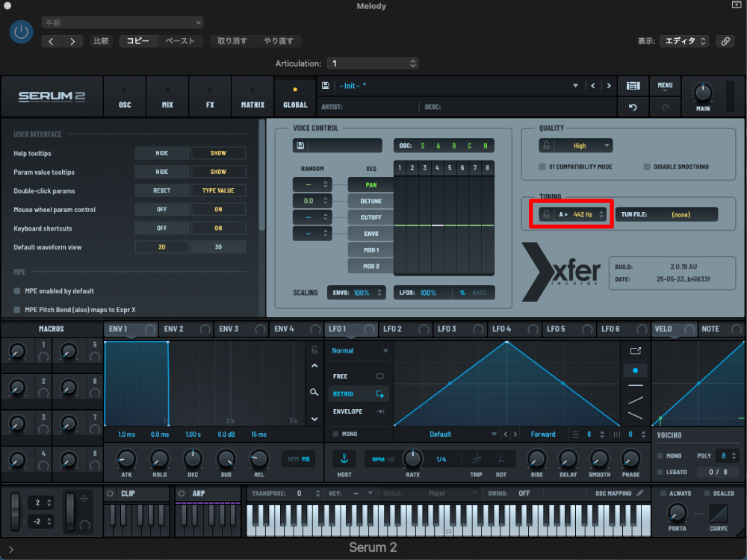Enable the Legato checkbox

pos(660,472)
